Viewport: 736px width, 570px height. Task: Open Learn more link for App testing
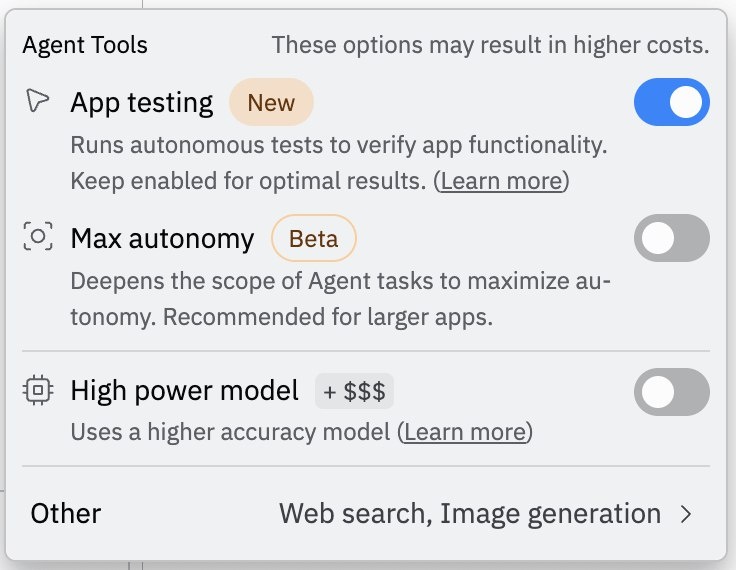(x=504, y=181)
